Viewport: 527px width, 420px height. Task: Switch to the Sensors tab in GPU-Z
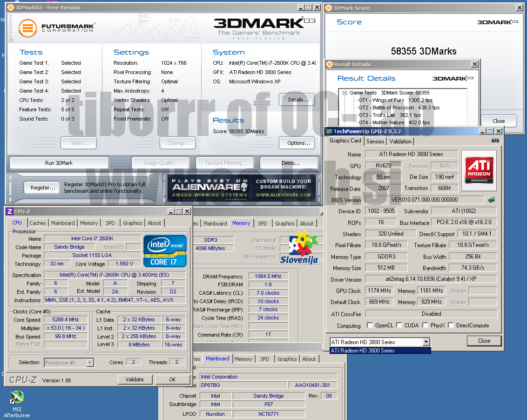coord(375,141)
